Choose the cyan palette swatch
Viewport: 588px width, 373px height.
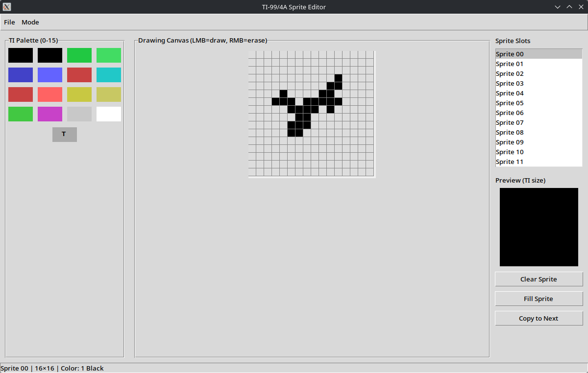click(x=109, y=75)
